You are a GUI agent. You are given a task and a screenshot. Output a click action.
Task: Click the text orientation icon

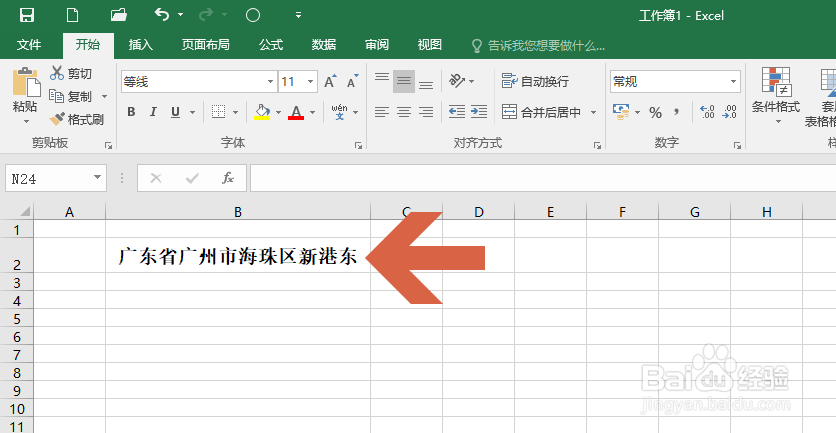click(x=457, y=81)
